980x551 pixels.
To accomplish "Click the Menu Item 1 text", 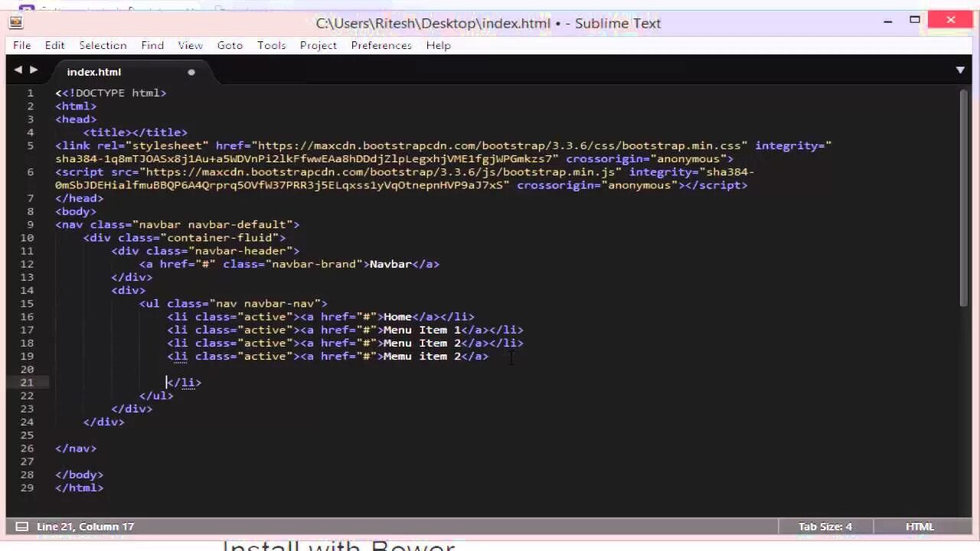I will pos(422,330).
